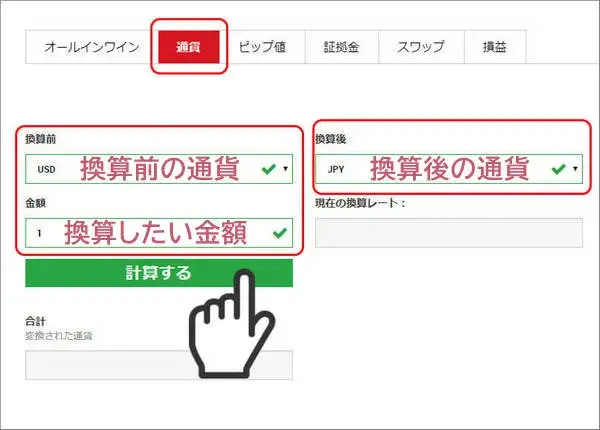This screenshot has height=430, width=600.
Task: Click the 合計 label
Action: [x=36, y=322]
